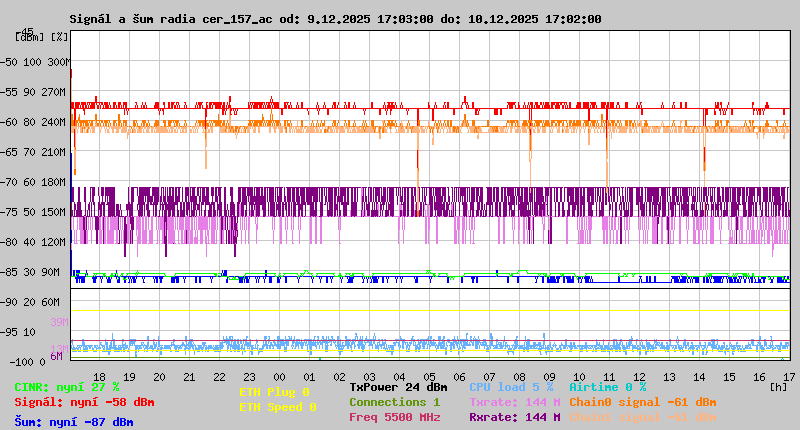Click the CINR nyní 27 % legend entry

pos(67,387)
